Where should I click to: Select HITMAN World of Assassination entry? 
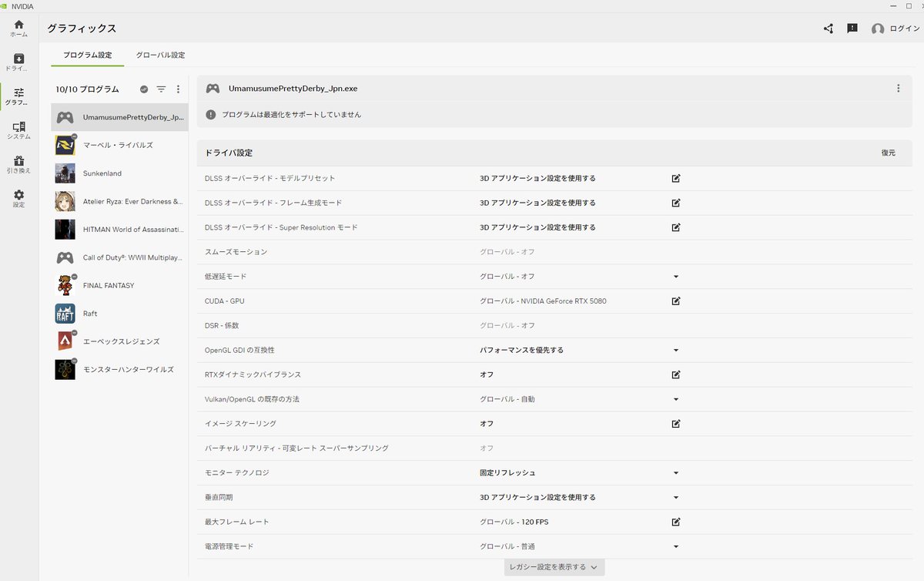tap(119, 229)
